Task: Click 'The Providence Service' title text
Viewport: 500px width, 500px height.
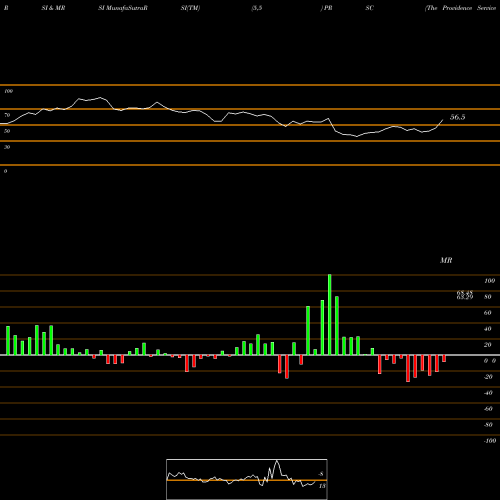Action: (462, 8)
